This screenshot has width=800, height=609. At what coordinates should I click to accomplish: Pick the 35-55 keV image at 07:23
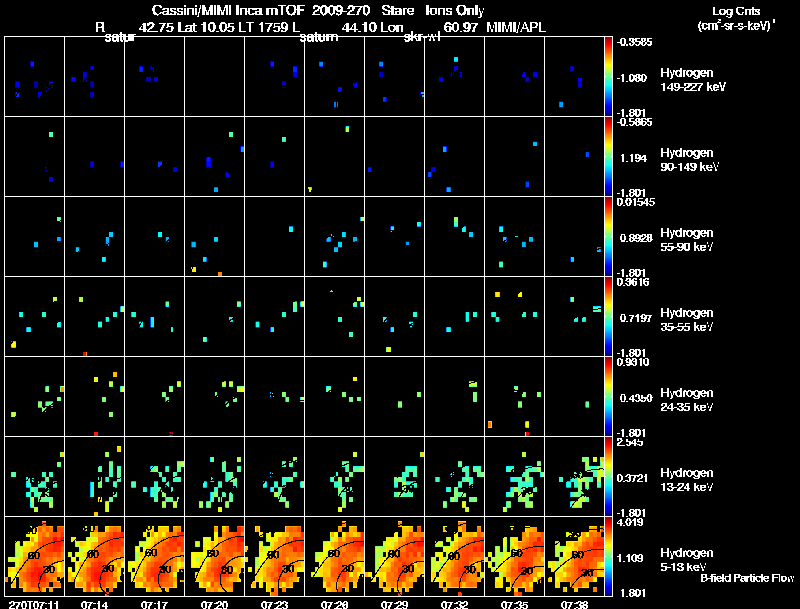(274, 316)
